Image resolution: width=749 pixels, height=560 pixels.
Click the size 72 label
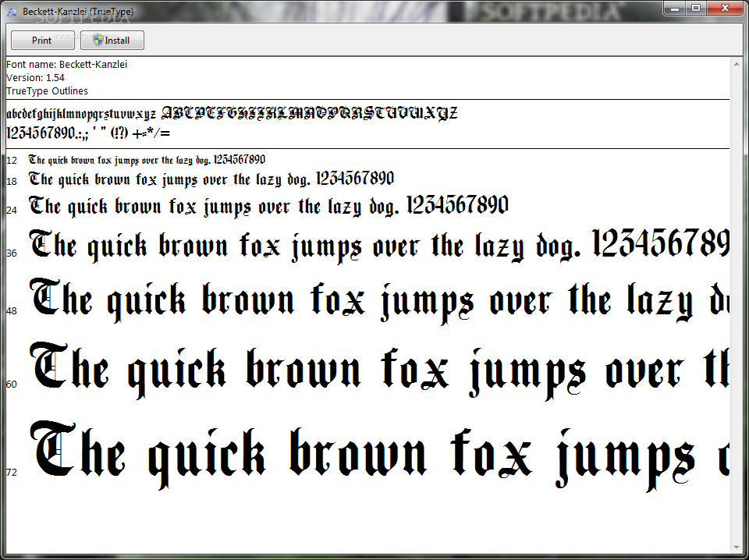[x=12, y=472]
